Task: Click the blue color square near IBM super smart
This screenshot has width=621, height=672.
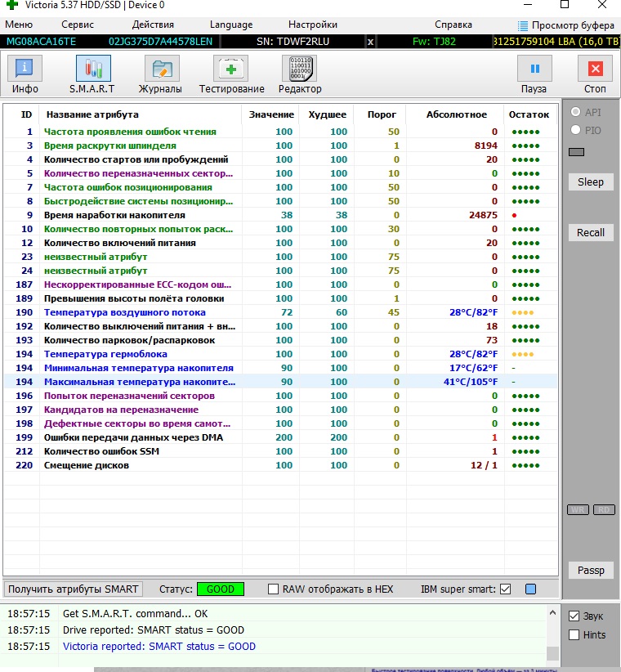Action: coord(530,589)
